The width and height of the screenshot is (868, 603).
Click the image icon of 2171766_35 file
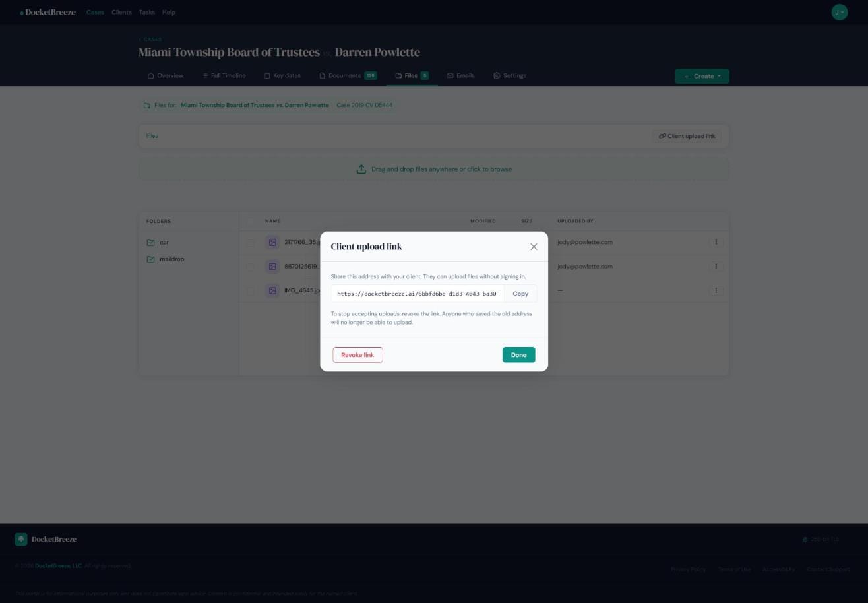pos(272,243)
